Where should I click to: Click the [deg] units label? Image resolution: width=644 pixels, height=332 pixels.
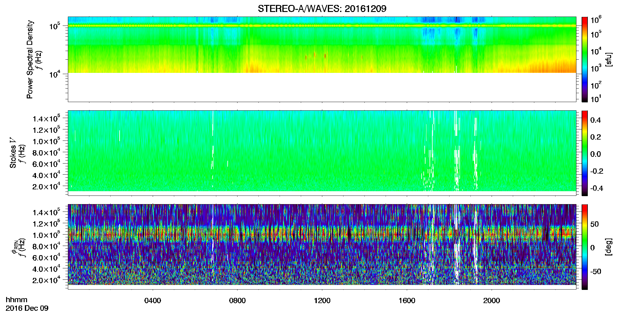608,247
